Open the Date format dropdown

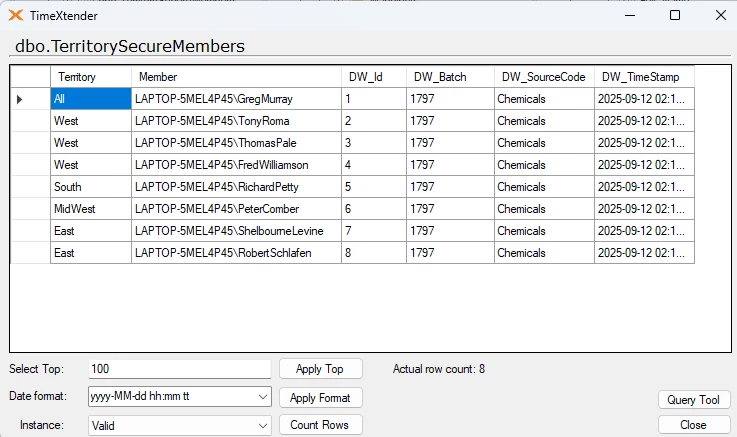pos(263,397)
